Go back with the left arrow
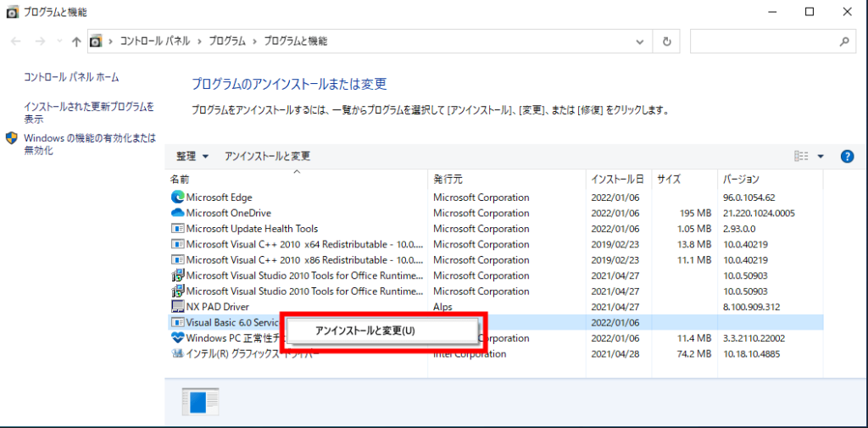This screenshot has height=428, width=868. tap(15, 42)
